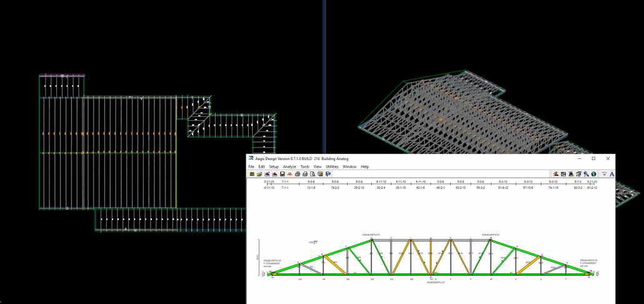Viewport: 644px width, 304px height.
Task: Open the Tools menu
Action: coord(304,166)
